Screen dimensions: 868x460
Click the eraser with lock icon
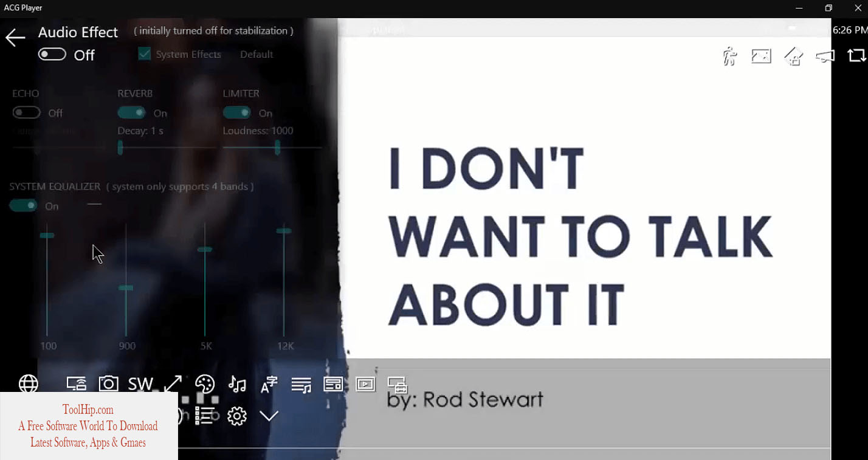pos(793,56)
